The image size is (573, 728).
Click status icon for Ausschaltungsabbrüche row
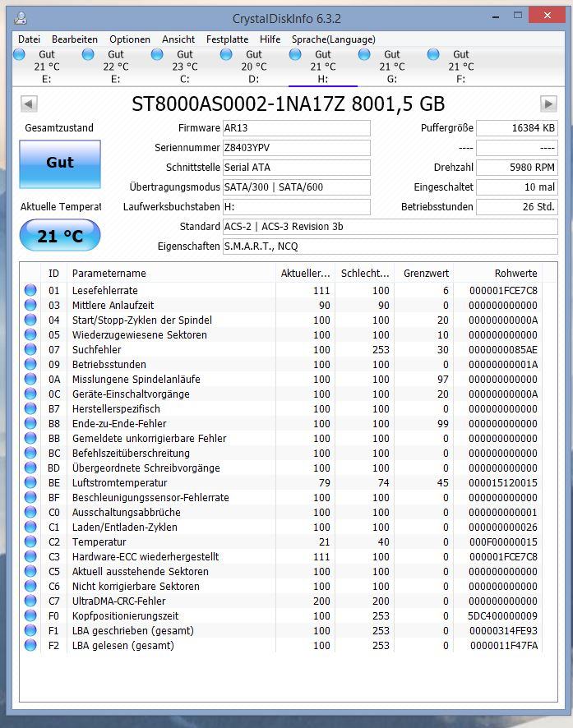[x=30, y=512]
